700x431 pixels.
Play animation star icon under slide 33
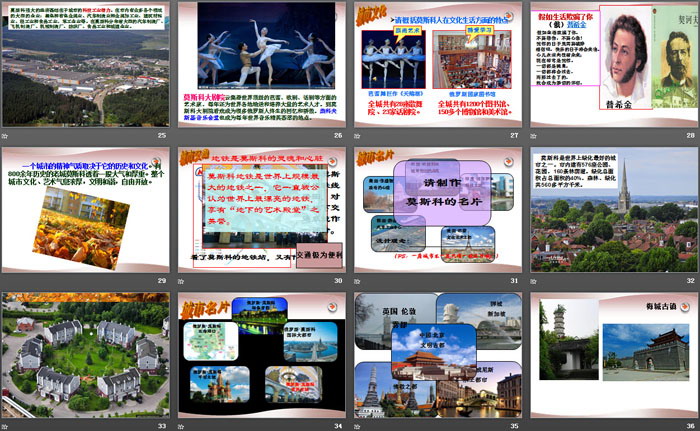[5, 427]
